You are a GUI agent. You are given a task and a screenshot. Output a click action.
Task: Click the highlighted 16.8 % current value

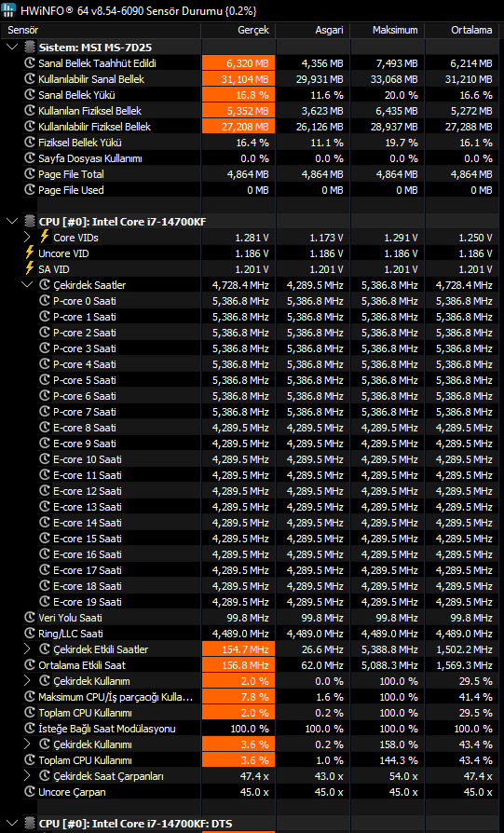(238, 95)
